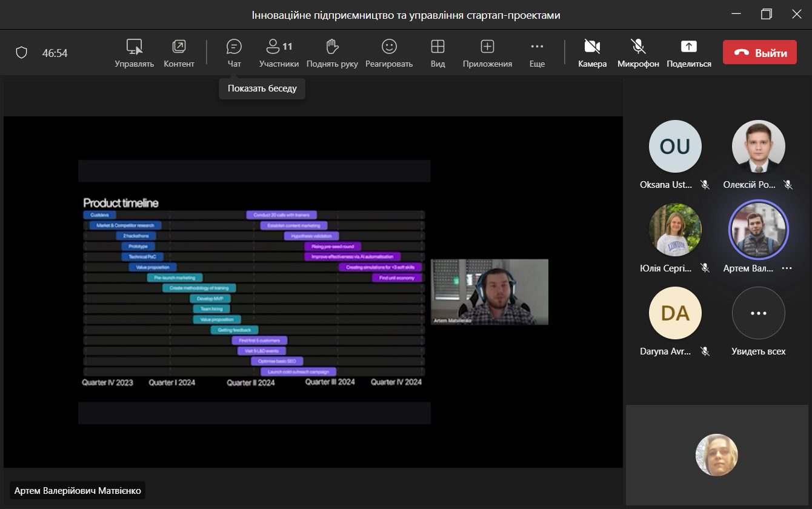Click the shield security icon

pos(22,53)
